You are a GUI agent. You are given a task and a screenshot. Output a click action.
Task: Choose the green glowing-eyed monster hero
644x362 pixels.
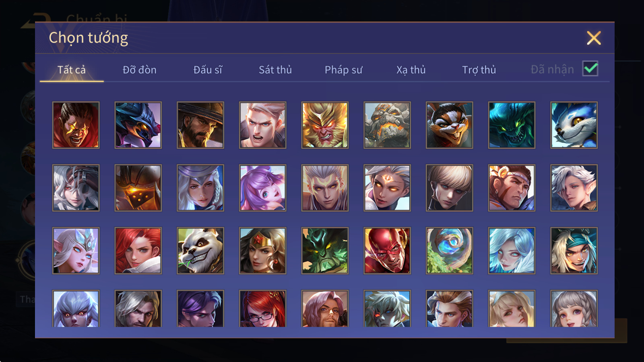click(x=512, y=125)
